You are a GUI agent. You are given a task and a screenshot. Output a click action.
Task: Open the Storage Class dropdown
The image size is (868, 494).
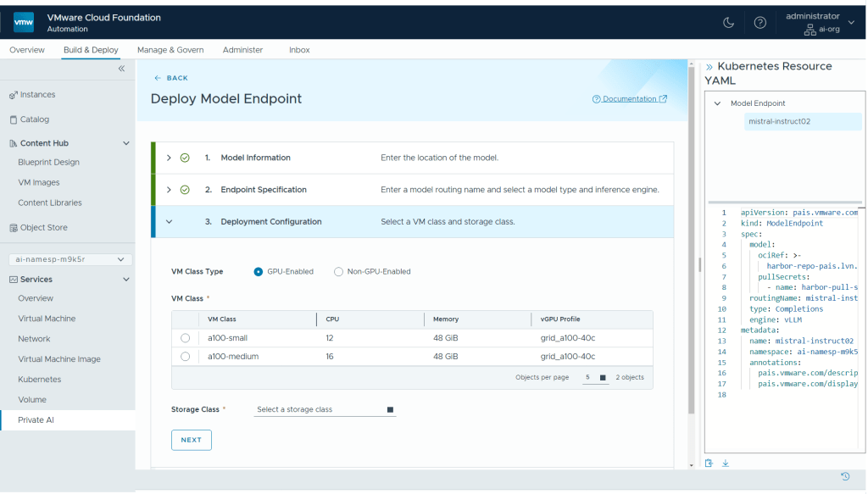(325, 410)
